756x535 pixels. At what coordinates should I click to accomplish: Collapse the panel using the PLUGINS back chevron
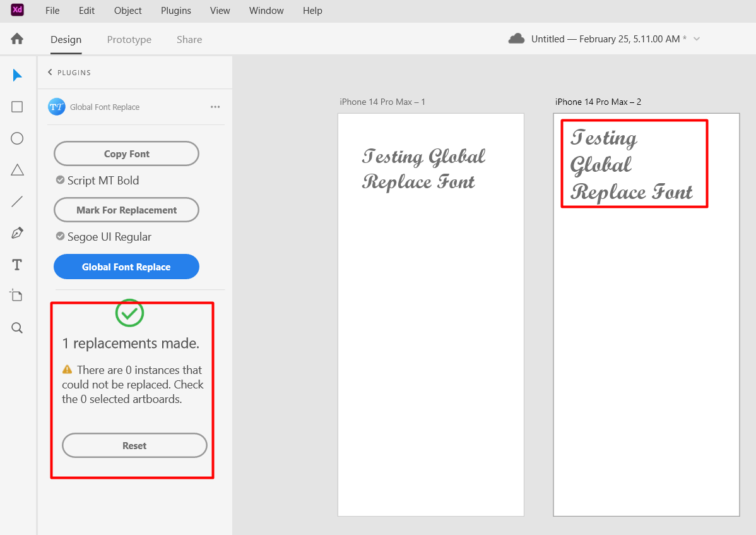click(x=49, y=72)
